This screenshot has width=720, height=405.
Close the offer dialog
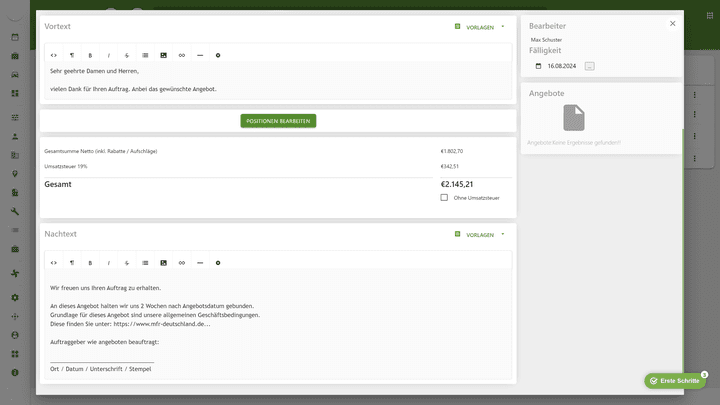click(x=673, y=23)
